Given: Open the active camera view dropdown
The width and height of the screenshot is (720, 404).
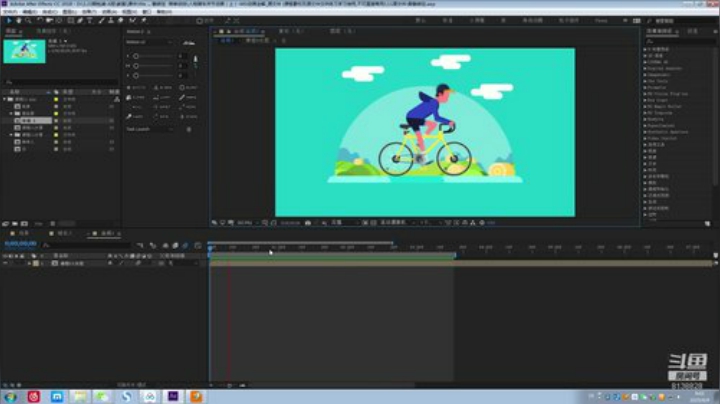Looking at the screenshot, I should point(397,223).
